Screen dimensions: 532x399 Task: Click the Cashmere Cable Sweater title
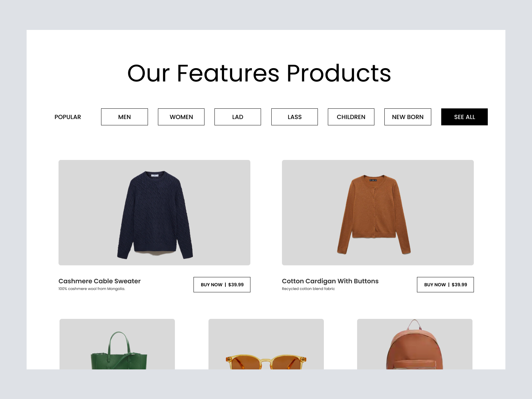point(99,281)
